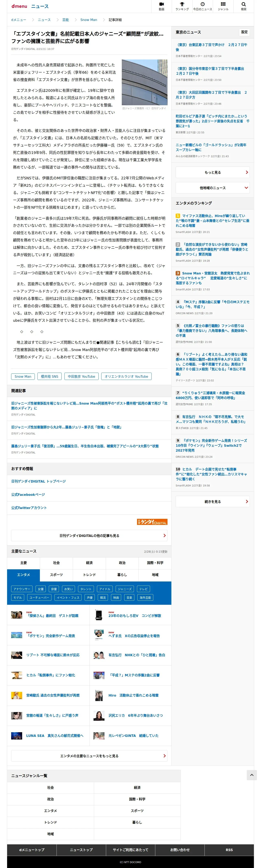Click the Snow Man tag below article
261x868 pixels.
point(23,376)
